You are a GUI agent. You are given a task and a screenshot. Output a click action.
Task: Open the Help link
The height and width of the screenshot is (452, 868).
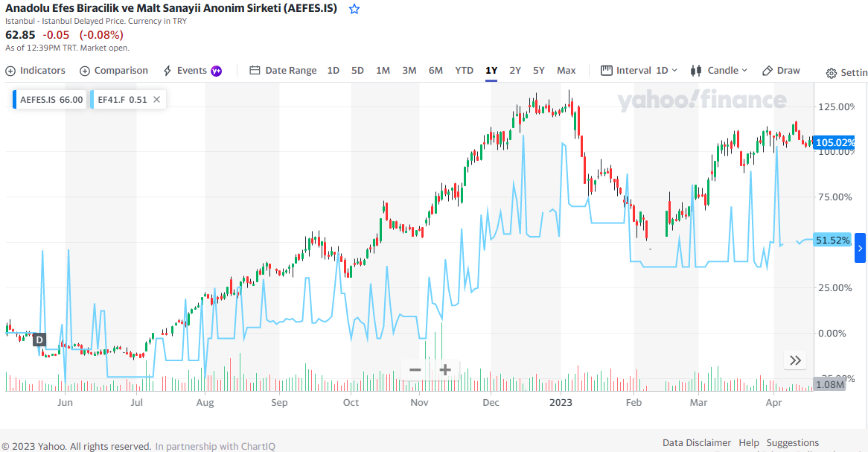749,442
